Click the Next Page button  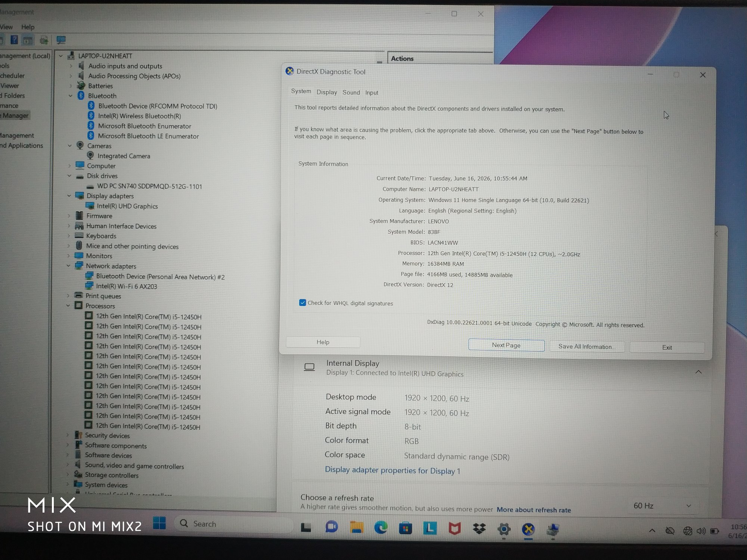[x=506, y=345]
